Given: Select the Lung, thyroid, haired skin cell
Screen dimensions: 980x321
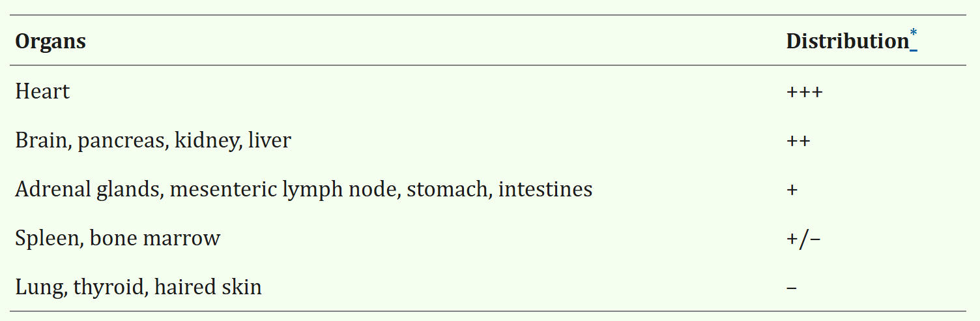Looking at the screenshot, I should coord(138,287).
